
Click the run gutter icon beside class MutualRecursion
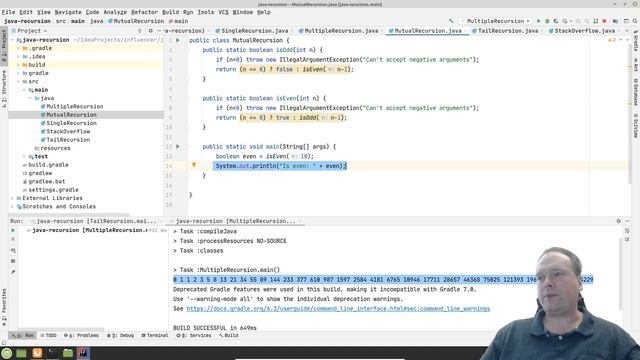[x=178, y=40]
